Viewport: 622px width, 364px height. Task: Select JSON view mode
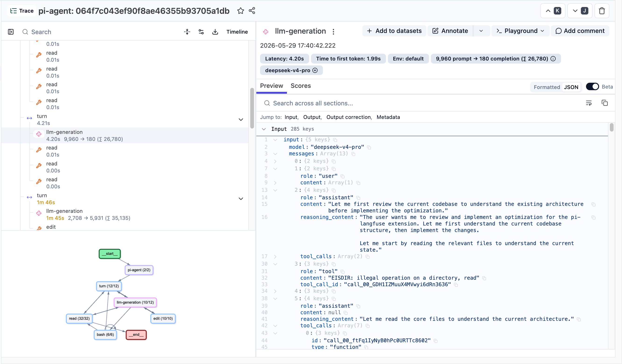click(571, 87)
